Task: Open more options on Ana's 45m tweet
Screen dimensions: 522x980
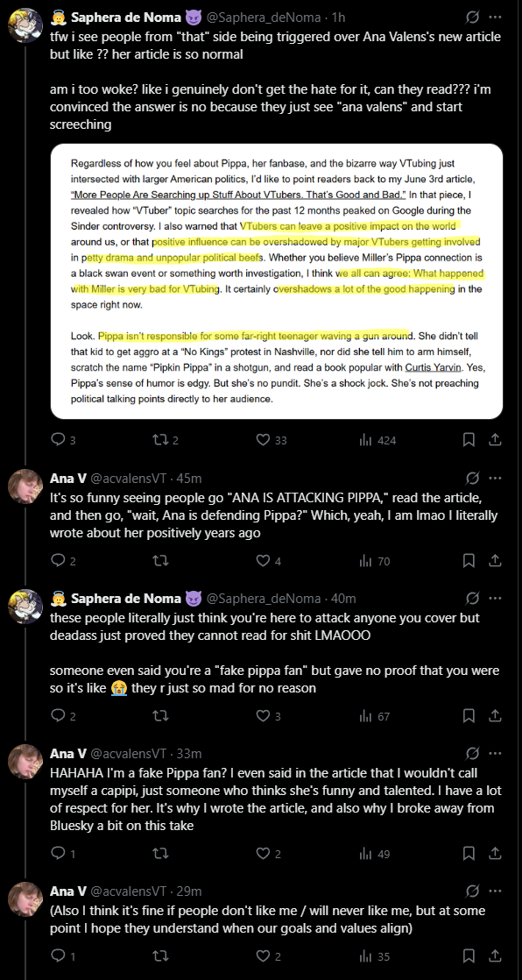Action: [x=495, y=479]
